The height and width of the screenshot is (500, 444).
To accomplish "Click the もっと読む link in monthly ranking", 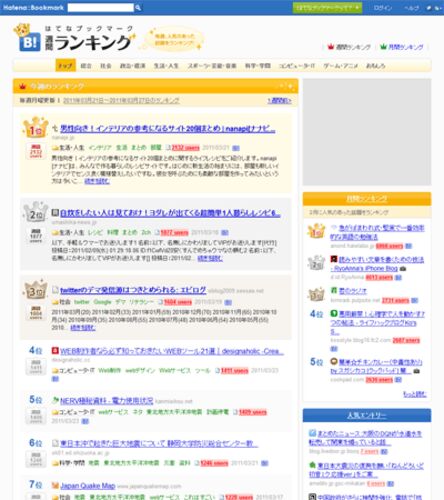I will [415, 394].
